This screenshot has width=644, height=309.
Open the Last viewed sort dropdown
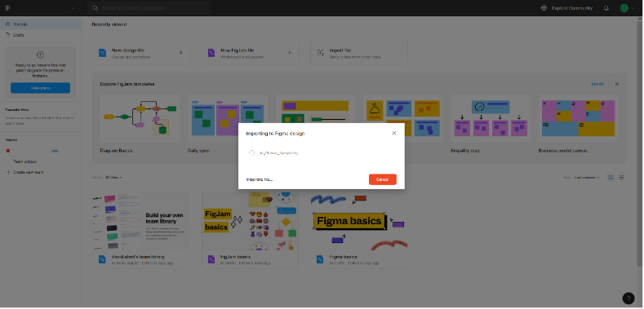coord(587,178)
